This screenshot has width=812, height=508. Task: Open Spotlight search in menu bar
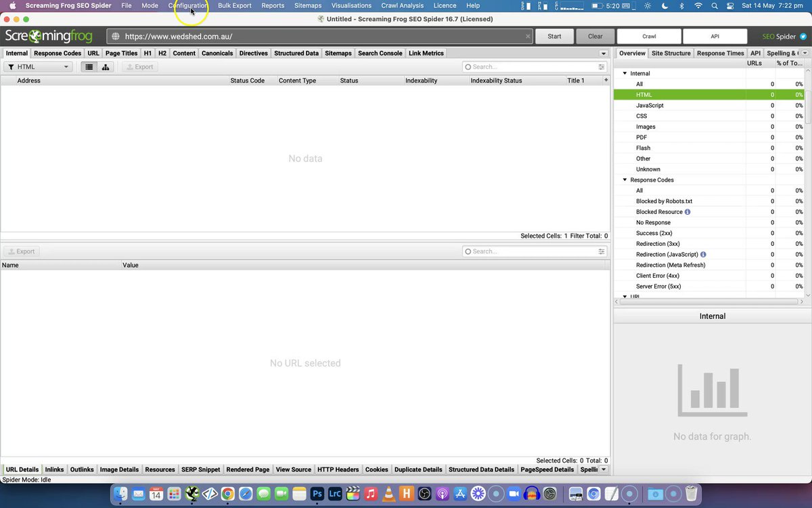715,5
